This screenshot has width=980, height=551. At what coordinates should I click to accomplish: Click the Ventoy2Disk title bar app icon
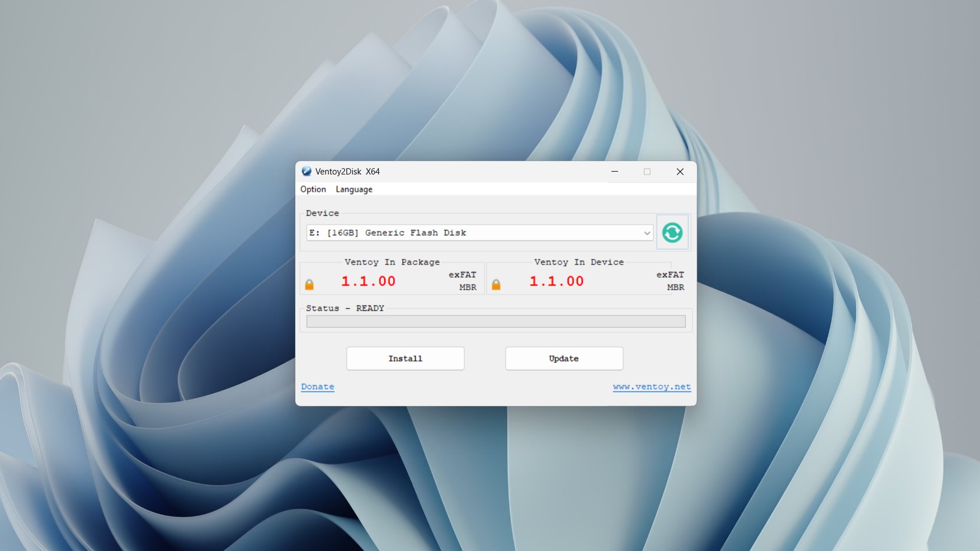[307, 171]
